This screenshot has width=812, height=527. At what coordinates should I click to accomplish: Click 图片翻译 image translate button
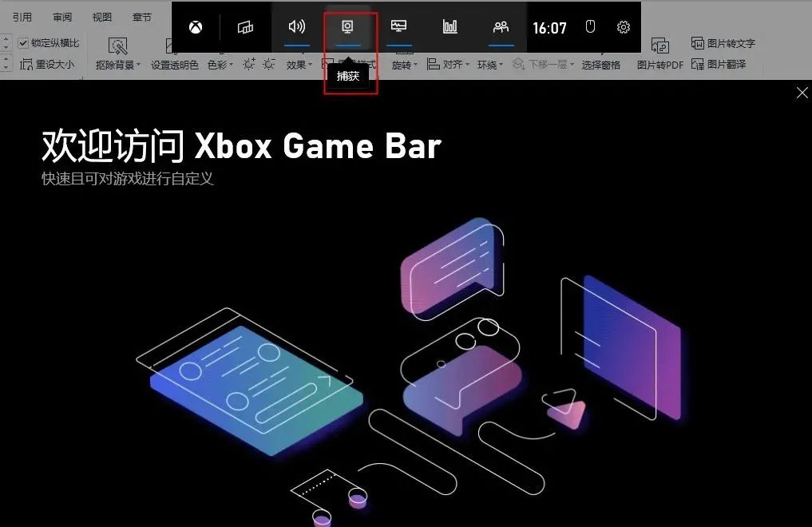click(x=719, y=64)
